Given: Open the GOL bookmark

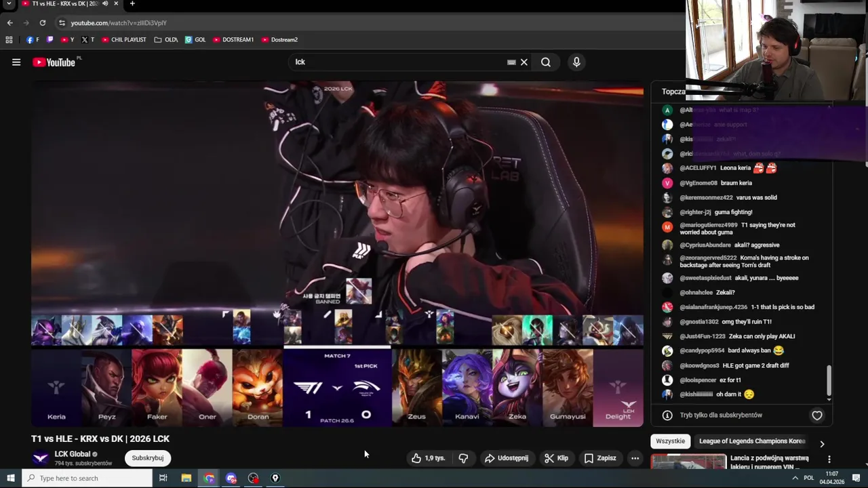Looking at the screenshot, I should (x=195, y=40).
